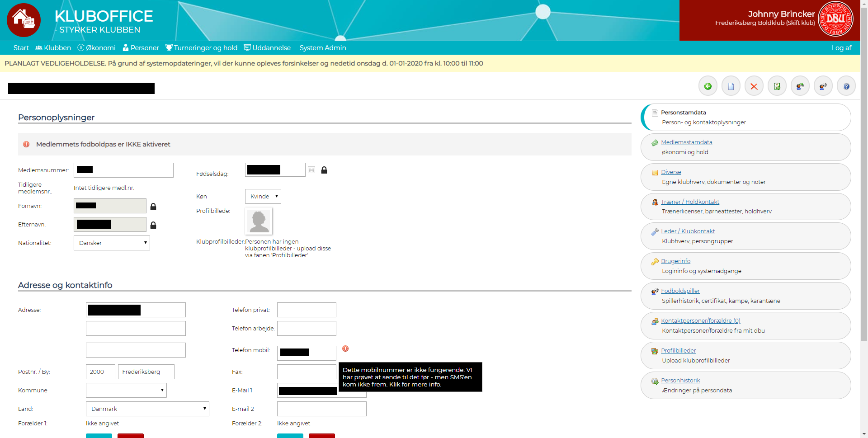Click the green back arrow icon
The image size is (868, 438).
708,86
